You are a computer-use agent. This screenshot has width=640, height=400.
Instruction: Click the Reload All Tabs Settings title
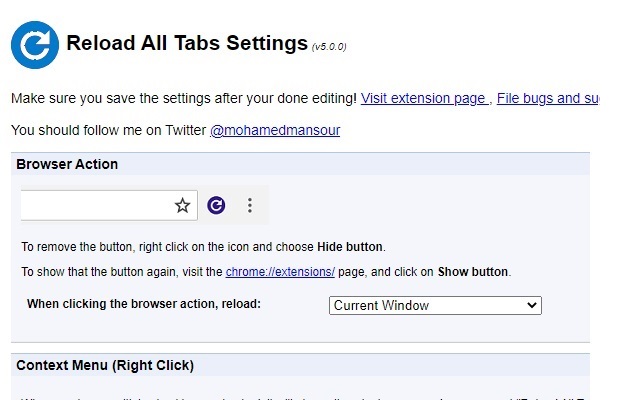[187, 43]
